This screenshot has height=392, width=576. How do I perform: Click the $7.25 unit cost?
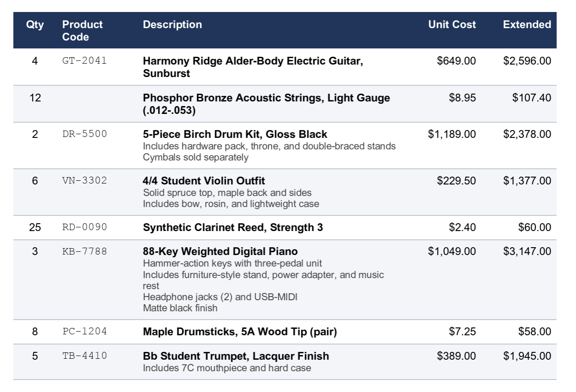pyautogui.click(x=462, y=332)
